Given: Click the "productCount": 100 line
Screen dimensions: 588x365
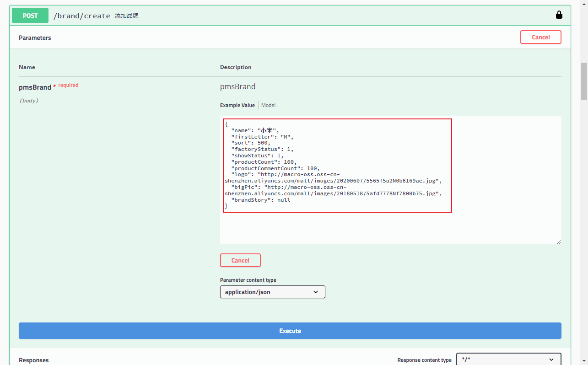Looking at the screenshot, I should [264, 162].
